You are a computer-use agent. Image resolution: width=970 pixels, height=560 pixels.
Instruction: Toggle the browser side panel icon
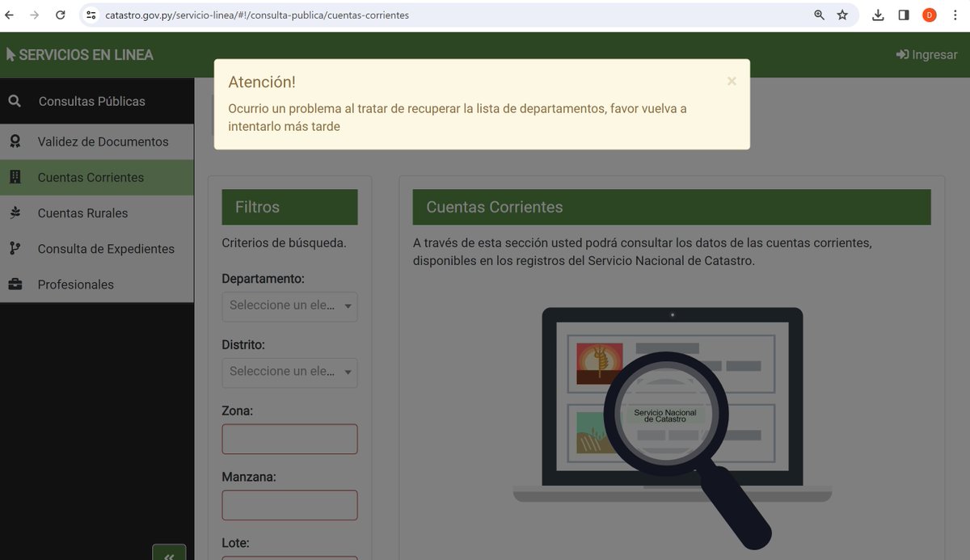[x=904, y=15]
